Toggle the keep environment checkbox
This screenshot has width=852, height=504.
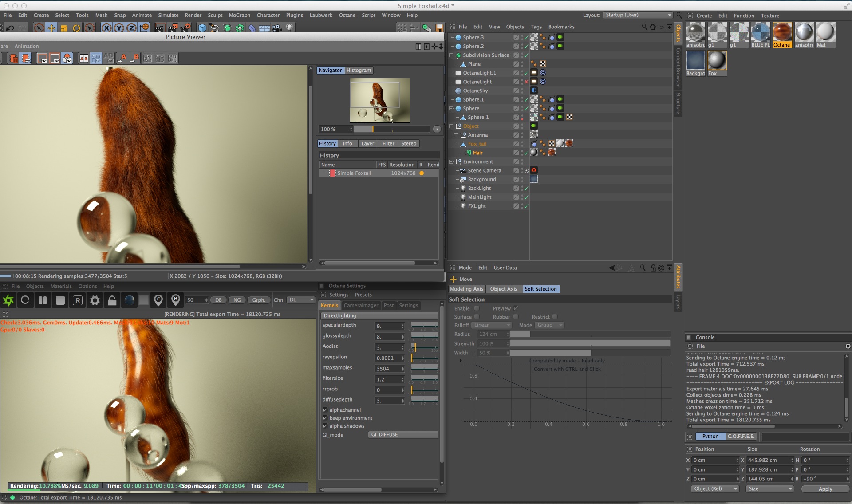[x=325, y=418]
